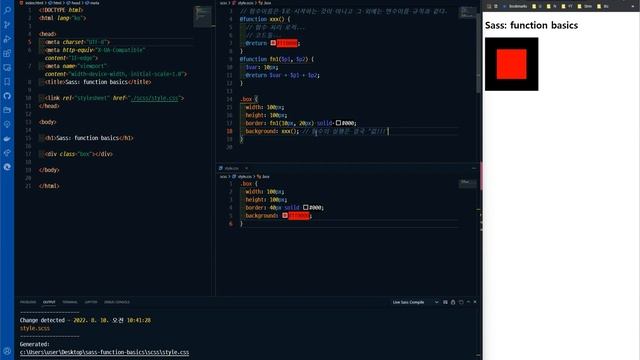Click the 'style.scss' line in output
This screenshot has height=360, width=640.
(x=35, y=328)
